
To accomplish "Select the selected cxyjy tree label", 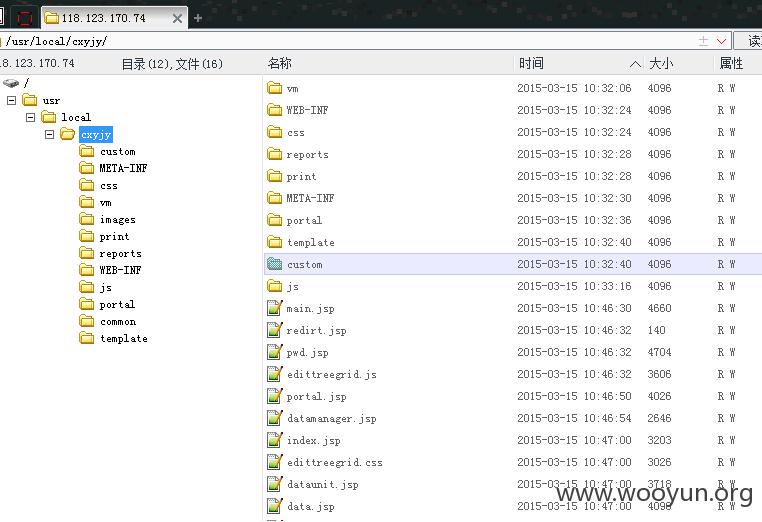I will pos(96,135).
